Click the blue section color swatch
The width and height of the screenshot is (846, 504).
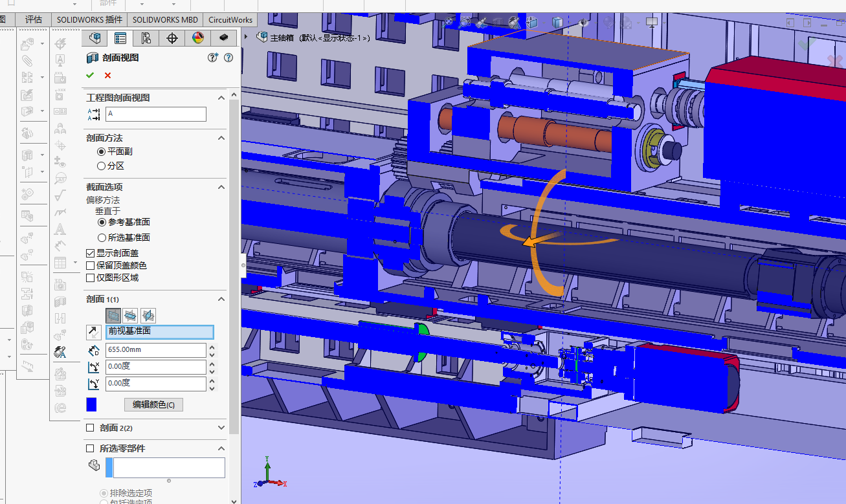pos(92,405)
